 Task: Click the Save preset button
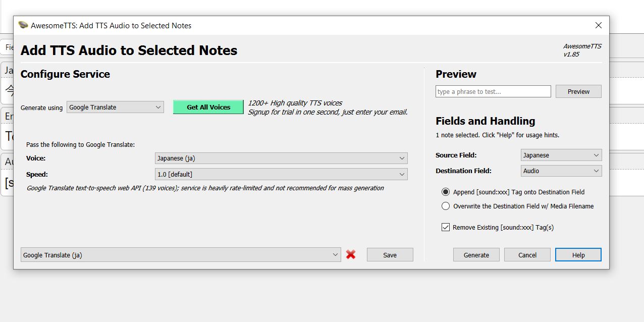point(390,255)
